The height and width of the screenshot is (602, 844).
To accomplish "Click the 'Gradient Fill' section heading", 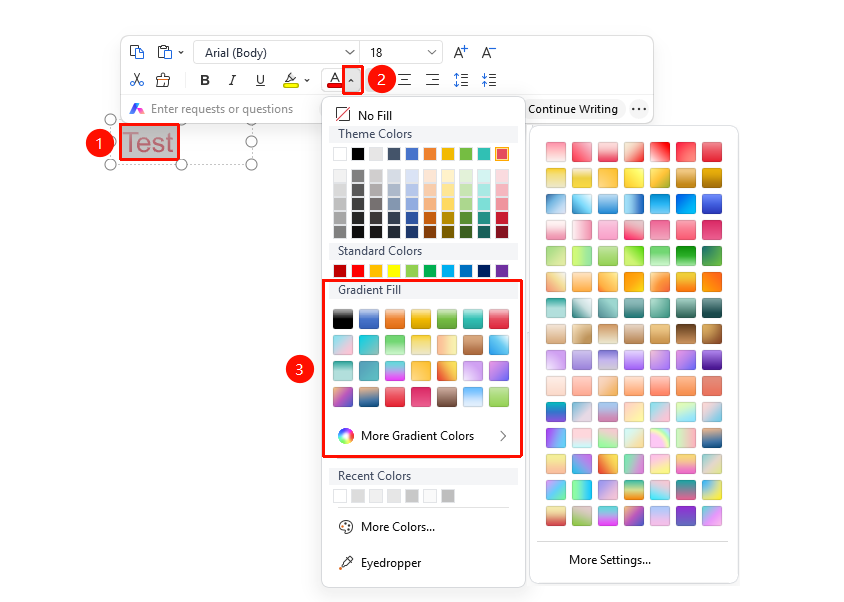I will [x=369, y=290].
